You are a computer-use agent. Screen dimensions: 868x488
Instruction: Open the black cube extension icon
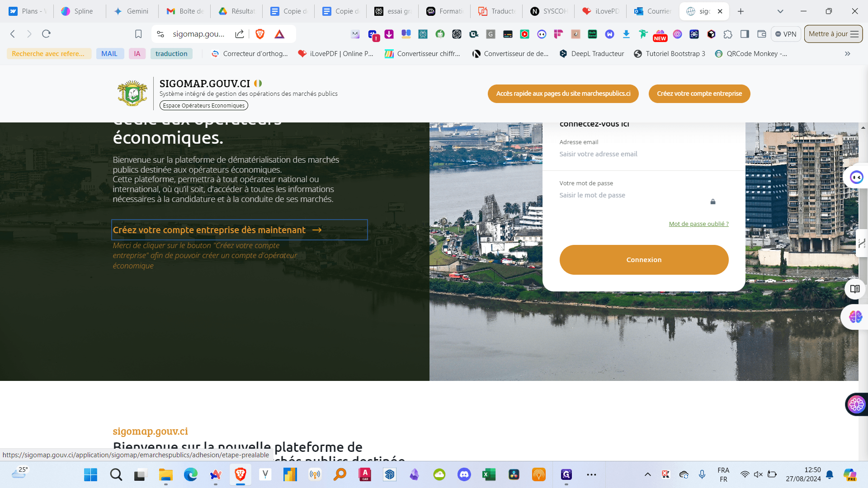click(x=711, y=34)
